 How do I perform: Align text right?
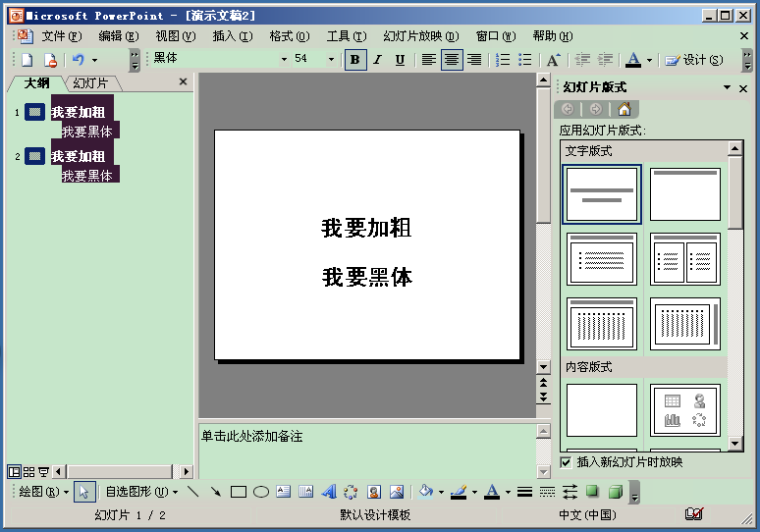point(473,60)
